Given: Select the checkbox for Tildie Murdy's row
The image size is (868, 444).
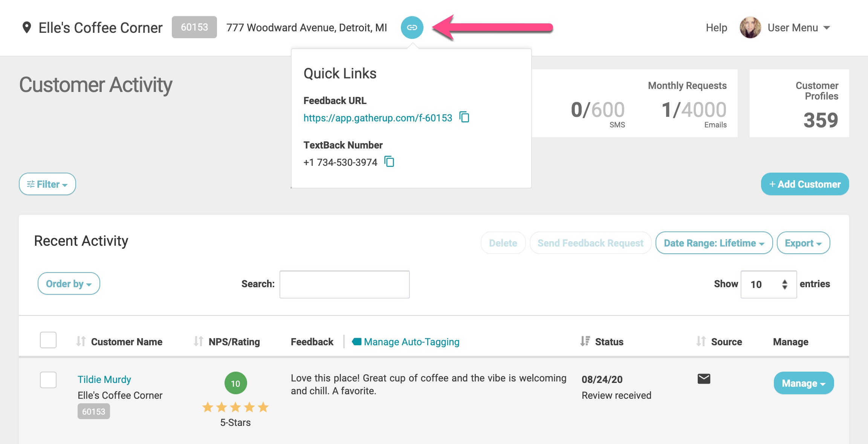Looking at the screenshot, I should point(48,381).
